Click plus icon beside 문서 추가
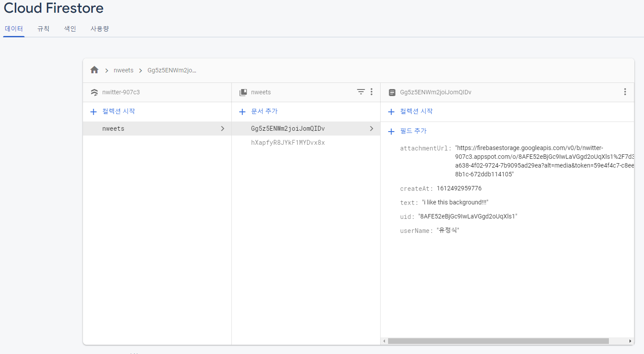Screen dimensions: 644x354 click(x=242, y=112)
